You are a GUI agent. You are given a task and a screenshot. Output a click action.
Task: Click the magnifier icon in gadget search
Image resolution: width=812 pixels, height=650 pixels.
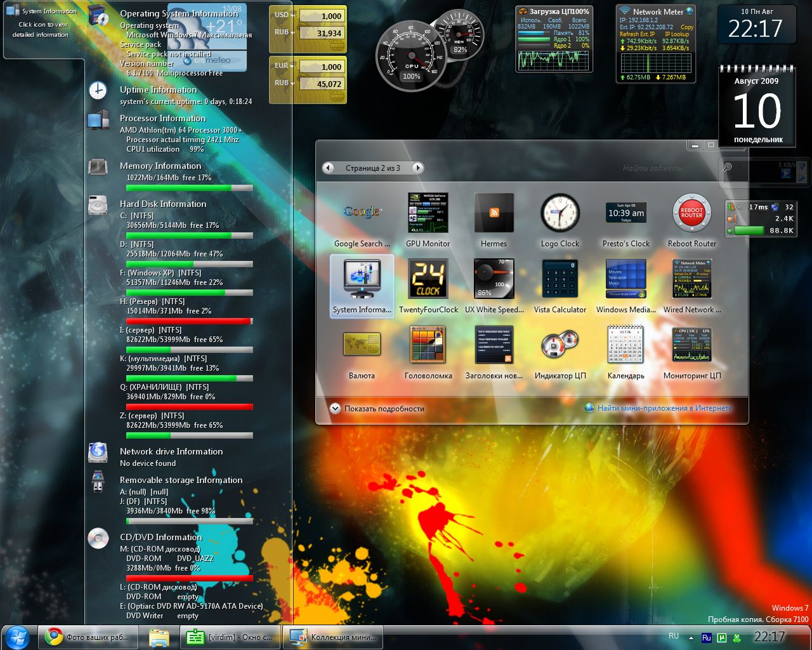pyautogui.click(x=728, y=168)
